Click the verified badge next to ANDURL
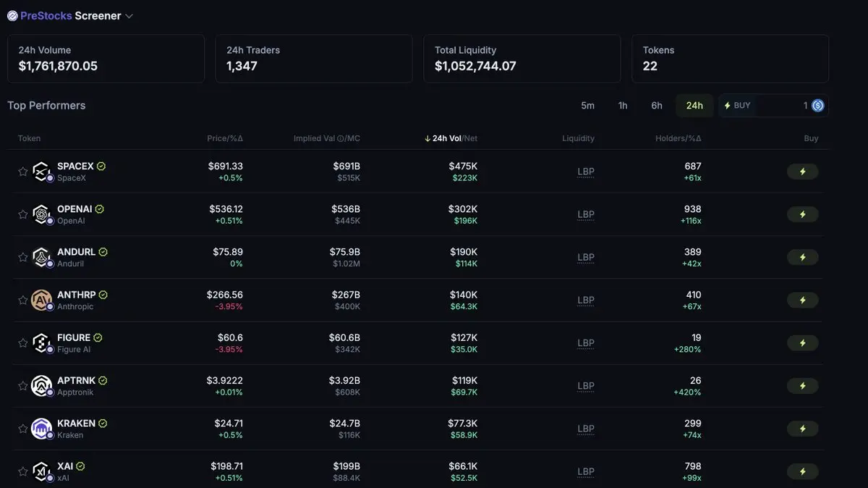868x488 pixels. coord(103,252)
